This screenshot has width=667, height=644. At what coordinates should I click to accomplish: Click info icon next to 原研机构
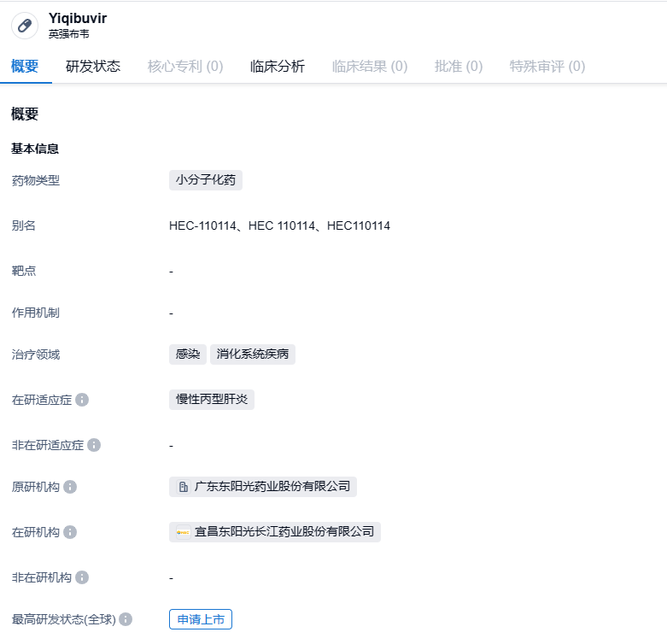(x=70, y=487)
